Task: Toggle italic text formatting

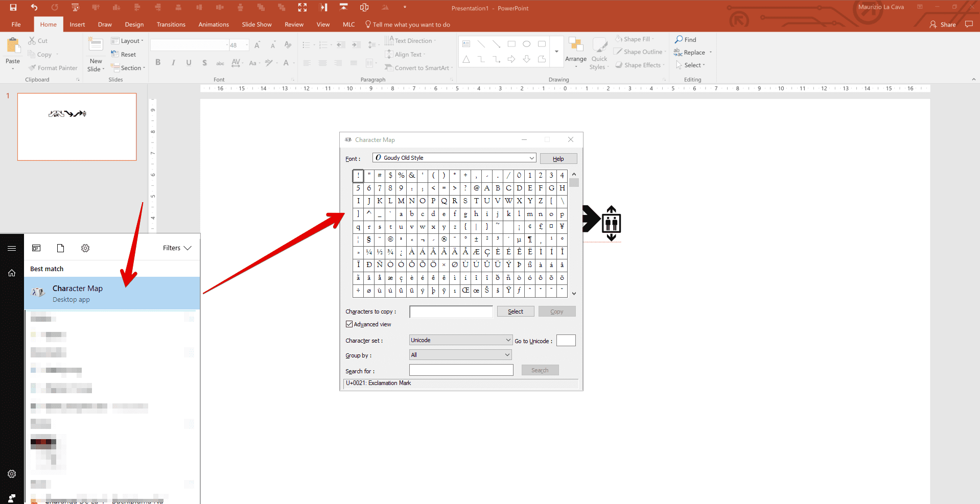Action: click(173, 62)
